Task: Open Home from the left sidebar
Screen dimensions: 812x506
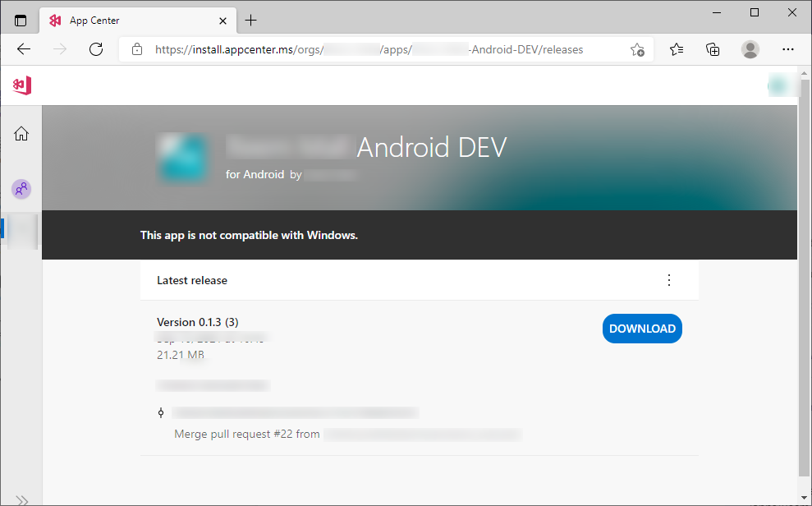Action: (21, 133)
